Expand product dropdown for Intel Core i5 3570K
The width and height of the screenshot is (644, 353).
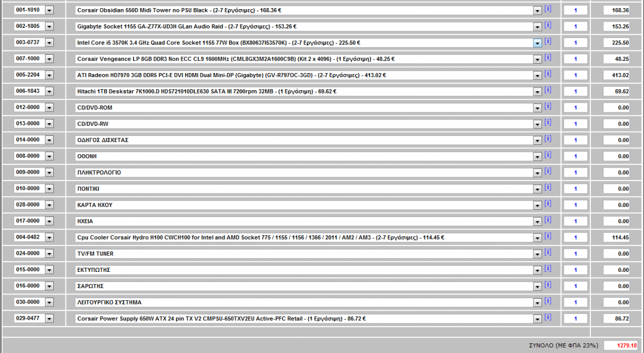pos(537,42)
